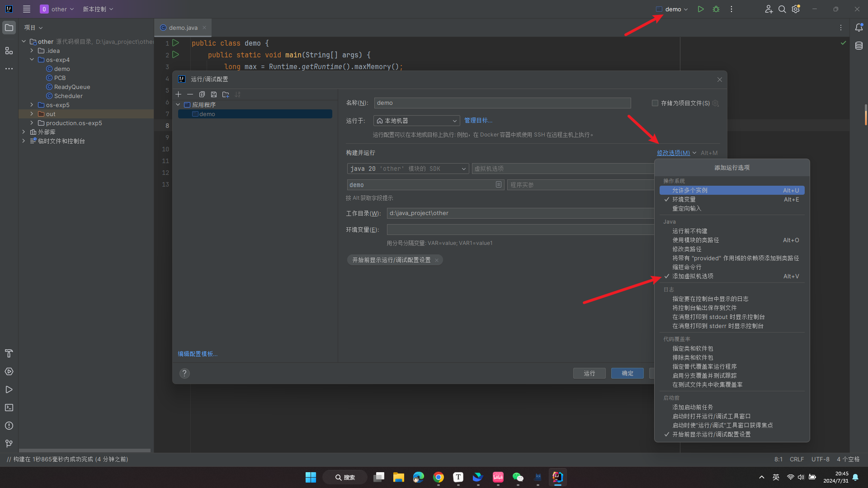Toggle Shorten command line option
The image size is (868, 488).
click(x=732, y=267)
